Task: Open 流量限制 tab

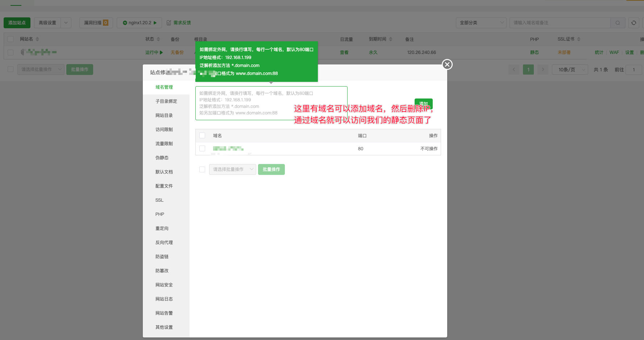Action: [166, 144]
